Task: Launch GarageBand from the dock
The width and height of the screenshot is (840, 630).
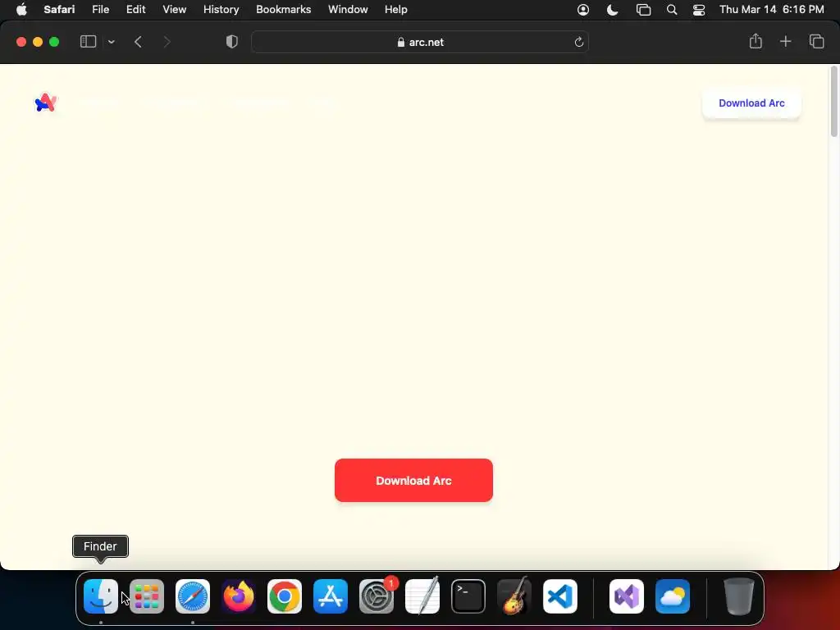Action: tap(514, 596)
